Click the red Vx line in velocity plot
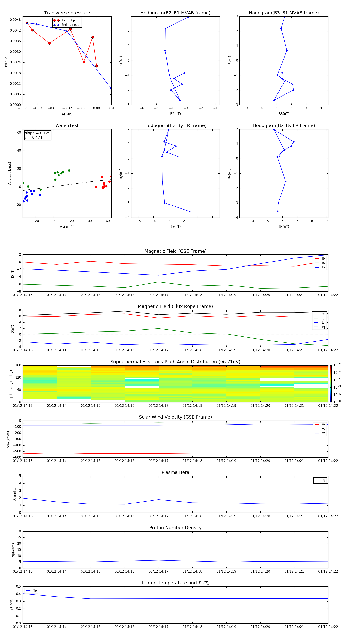 (175, 454)
